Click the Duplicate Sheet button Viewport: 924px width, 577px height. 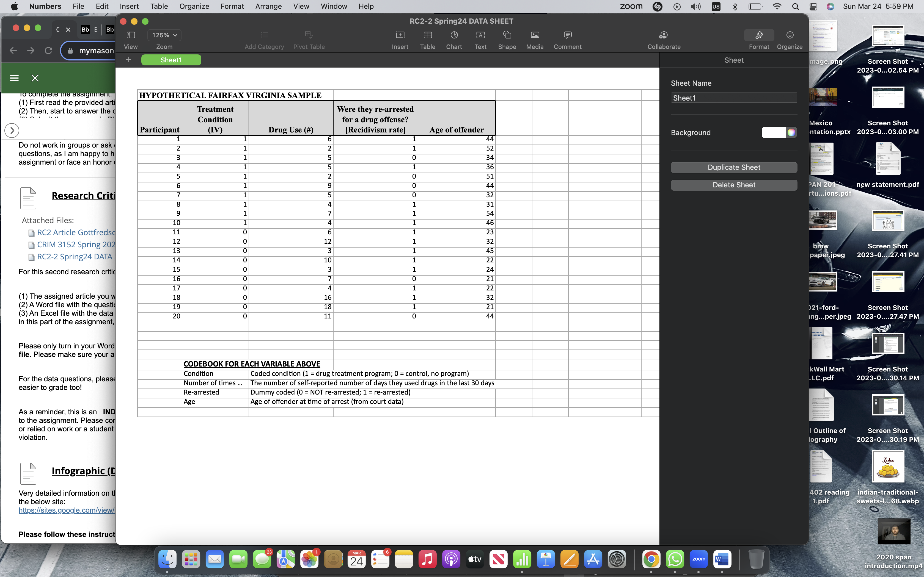point(733,167)
